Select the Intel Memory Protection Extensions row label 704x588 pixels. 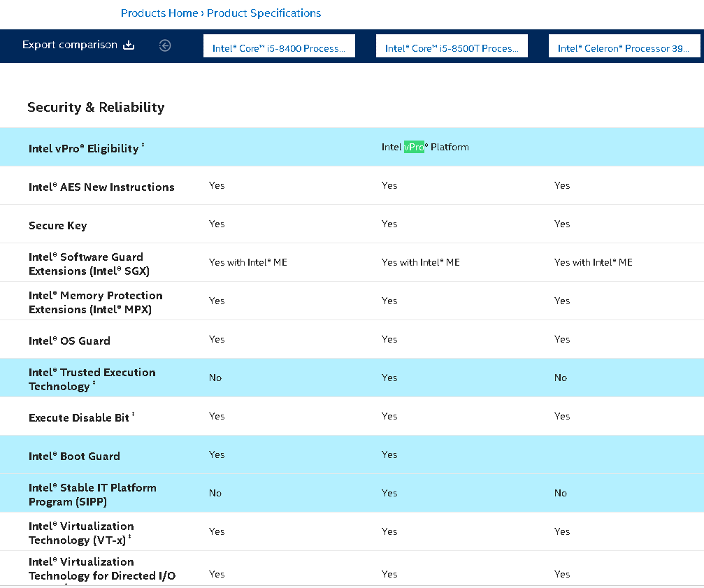[x=96, y=303]
